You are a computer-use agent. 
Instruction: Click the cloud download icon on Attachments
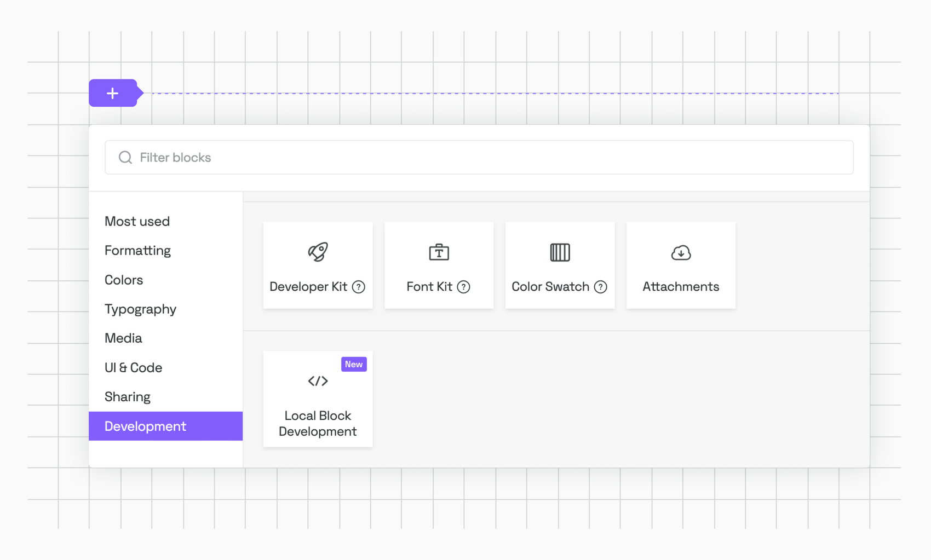tap(680, 253)
